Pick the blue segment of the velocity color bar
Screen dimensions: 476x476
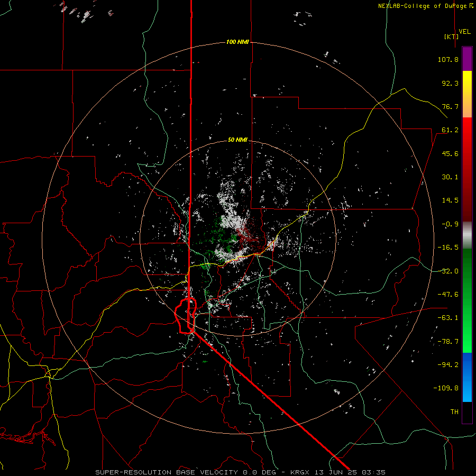(x=467, y=377)
